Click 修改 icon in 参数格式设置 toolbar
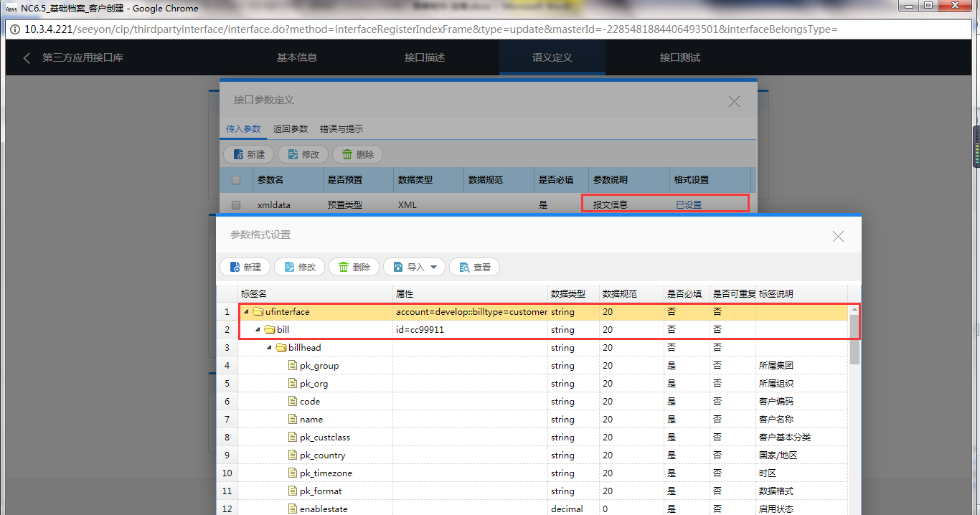This screenshot has height=515, width=980. coord(290,268)
